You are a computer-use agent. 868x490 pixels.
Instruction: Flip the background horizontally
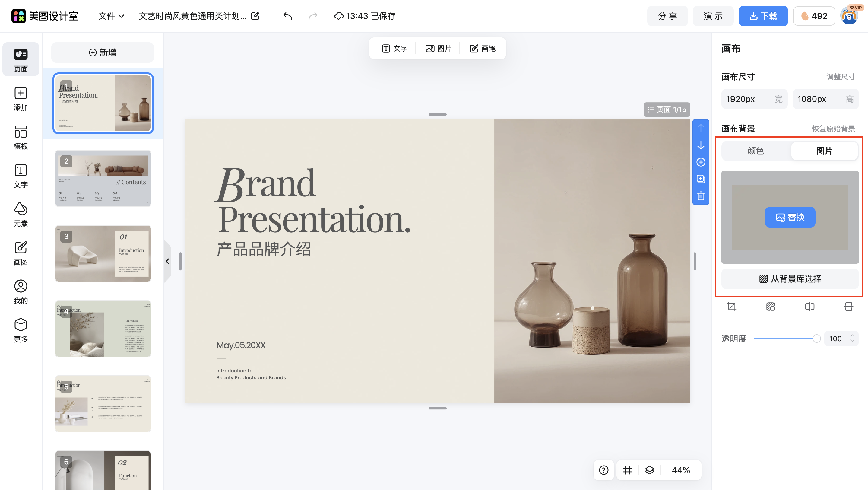tap(809, 307)
